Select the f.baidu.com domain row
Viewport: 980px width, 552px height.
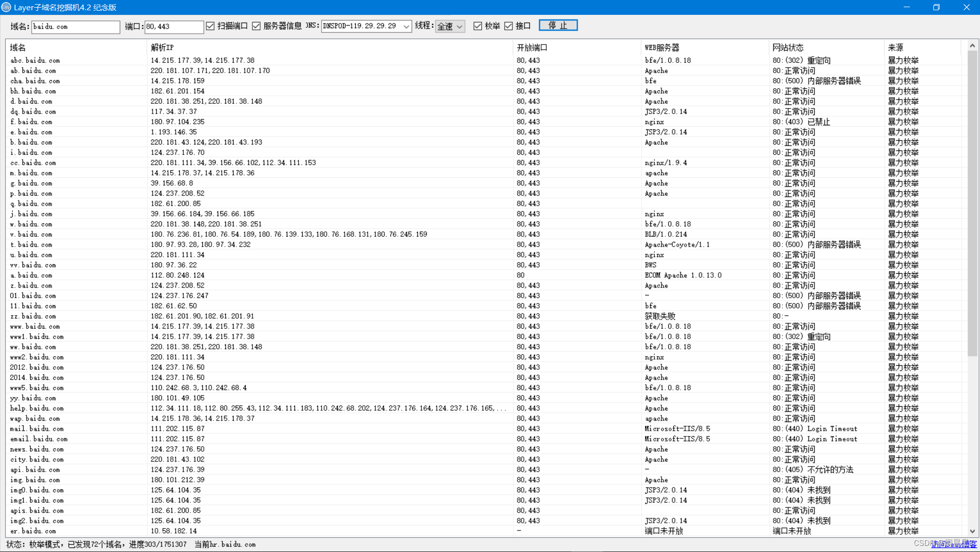click(x=484, y=122)
